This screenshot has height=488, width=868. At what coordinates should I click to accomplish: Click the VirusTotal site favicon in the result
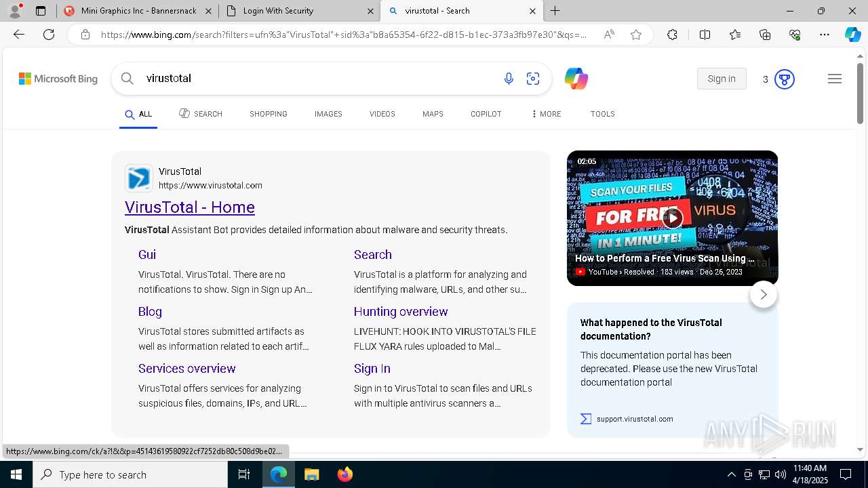coord(139,178)
